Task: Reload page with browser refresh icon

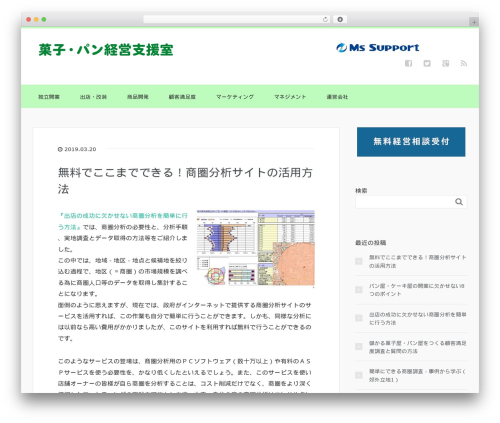Action: pos(325,19)
